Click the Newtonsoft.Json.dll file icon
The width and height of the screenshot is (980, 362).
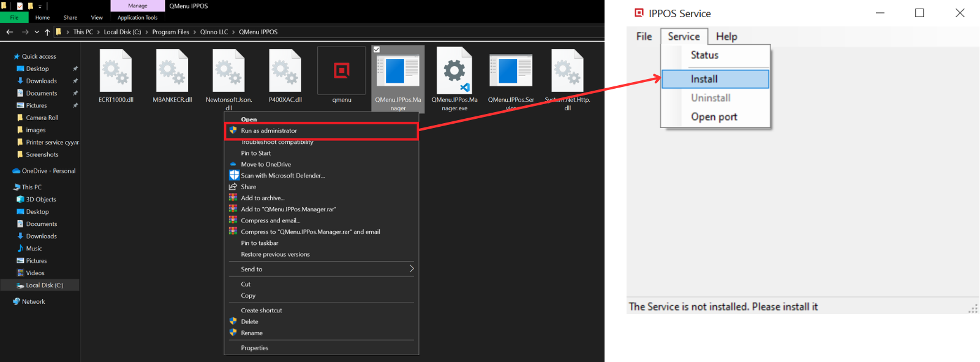[228, 72]
